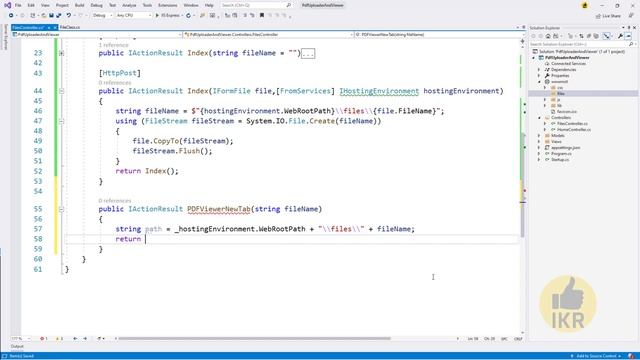Image resolution: width=640 pixels, height=360 pixels.
Task: Open HomeController.cs in Solution Explorer
Action: click(x=573, y=129)
